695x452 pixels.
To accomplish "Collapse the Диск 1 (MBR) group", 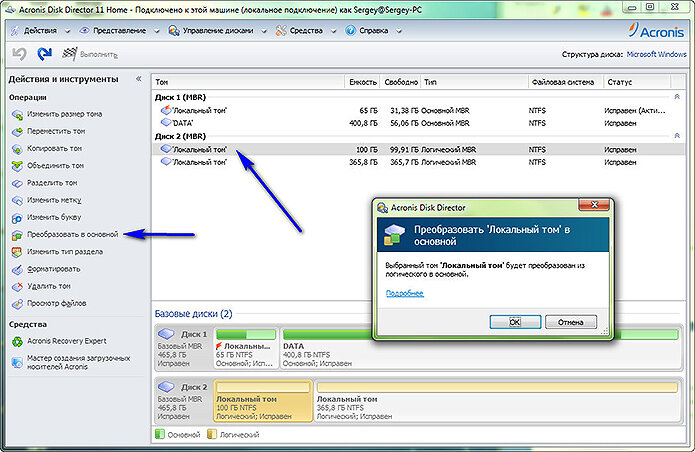I will [x=677, y=97].
